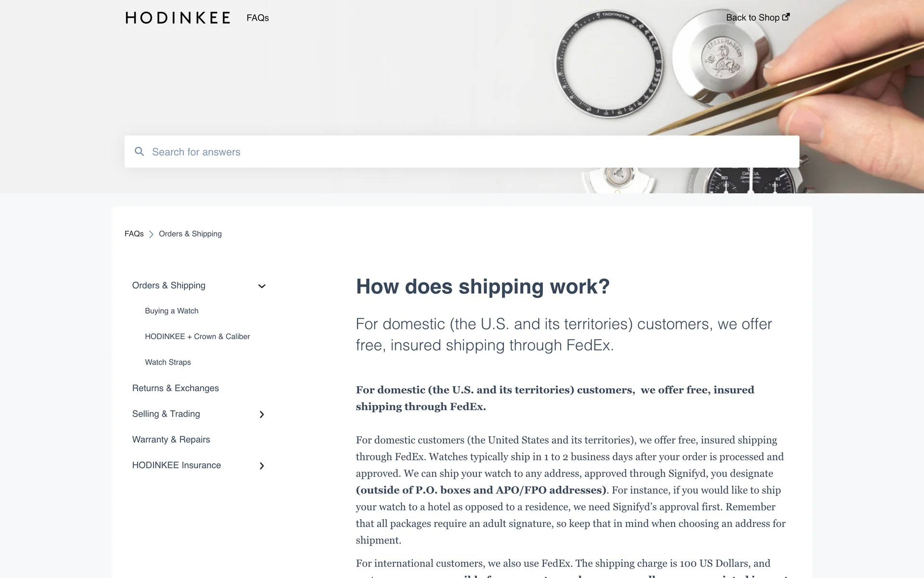Screen dimensions: 924x578
Task: Open Orders & Shipping breadcrumb
Action: tap(190, 234)
